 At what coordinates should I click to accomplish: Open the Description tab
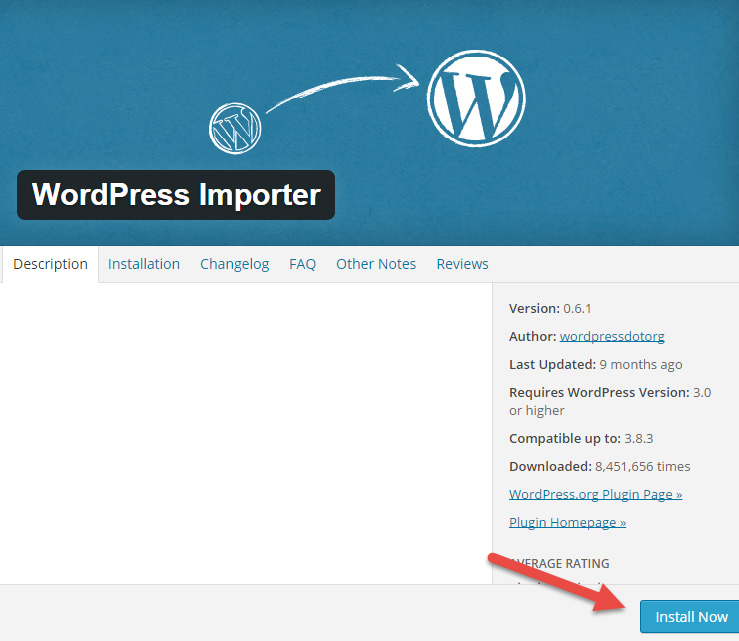pyautogui.click(x=50, y=264)
